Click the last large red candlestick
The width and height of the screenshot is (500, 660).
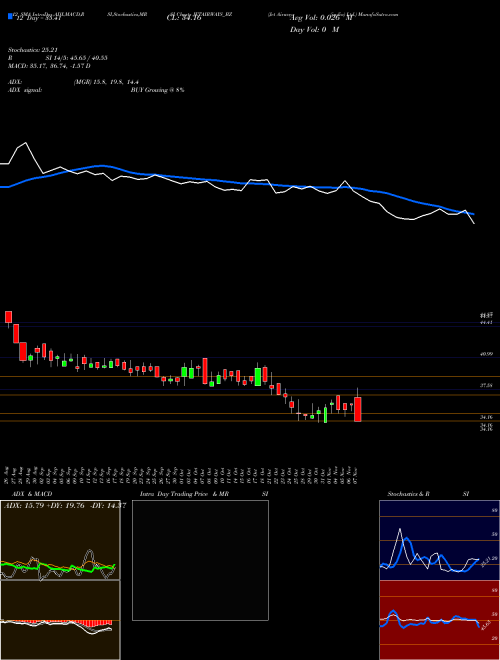coord(358,409)
